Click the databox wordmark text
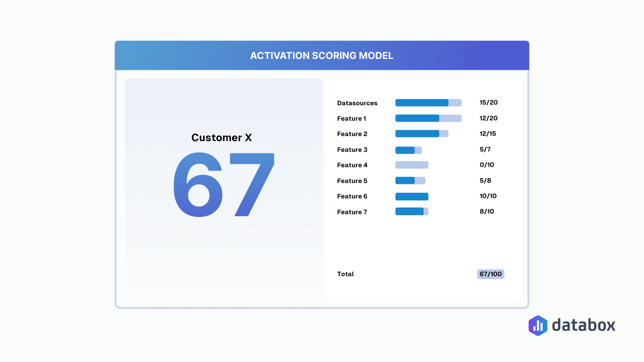The width and height of the screenshot is (644, 362). (x=584, y=325)
